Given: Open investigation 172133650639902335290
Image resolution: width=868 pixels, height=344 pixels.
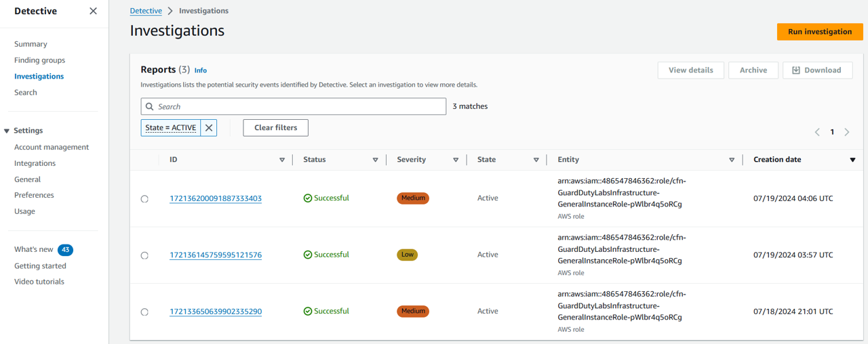Looking at the screenshot, I should 216,311.
